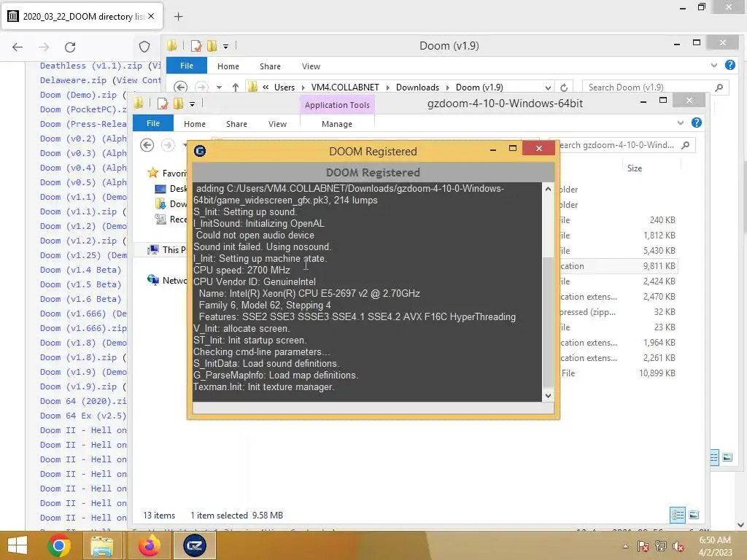Click VM4.COLLABNET in the address path
The height and width of the screenshot is (560, 747).
pos(345,87)
